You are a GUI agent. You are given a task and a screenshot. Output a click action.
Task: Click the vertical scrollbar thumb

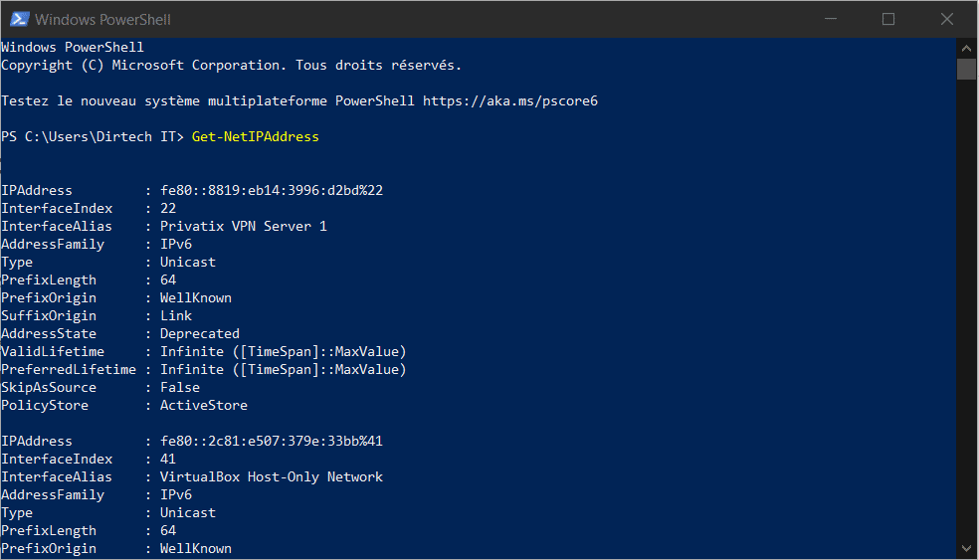point(966,69)
